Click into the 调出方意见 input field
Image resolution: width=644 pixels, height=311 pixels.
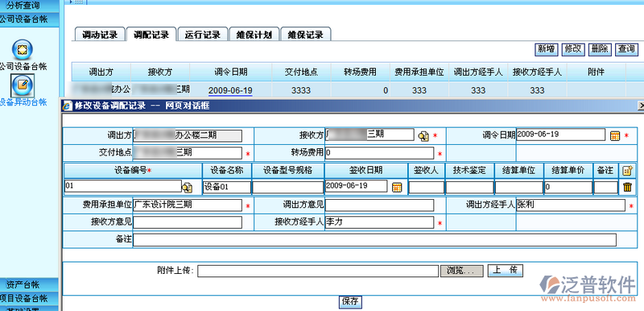[x=379, y=205]
